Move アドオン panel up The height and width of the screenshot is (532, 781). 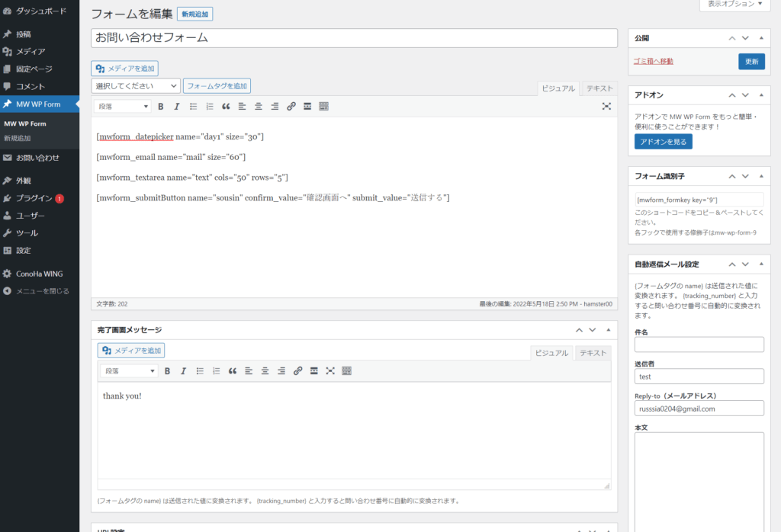pyautogui.click(x=731, y=95)
